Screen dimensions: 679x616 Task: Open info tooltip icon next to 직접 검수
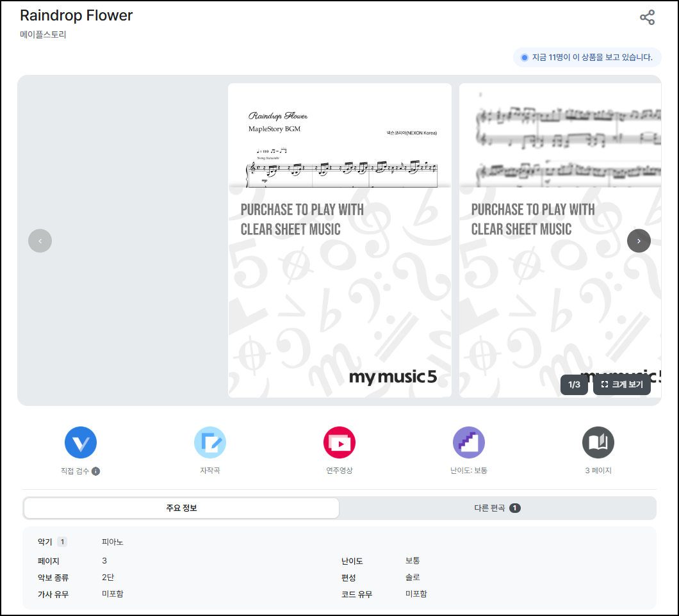click(95, 471)
